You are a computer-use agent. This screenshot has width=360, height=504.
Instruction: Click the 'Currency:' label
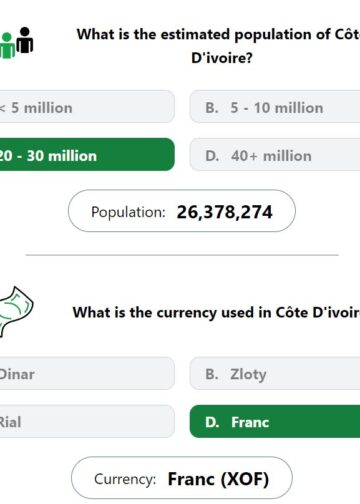point(125,479)
